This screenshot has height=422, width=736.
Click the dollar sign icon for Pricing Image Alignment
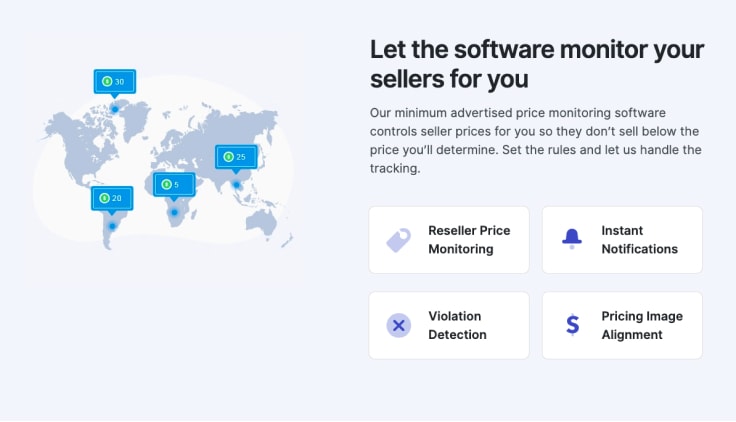(x=572, y=325)
